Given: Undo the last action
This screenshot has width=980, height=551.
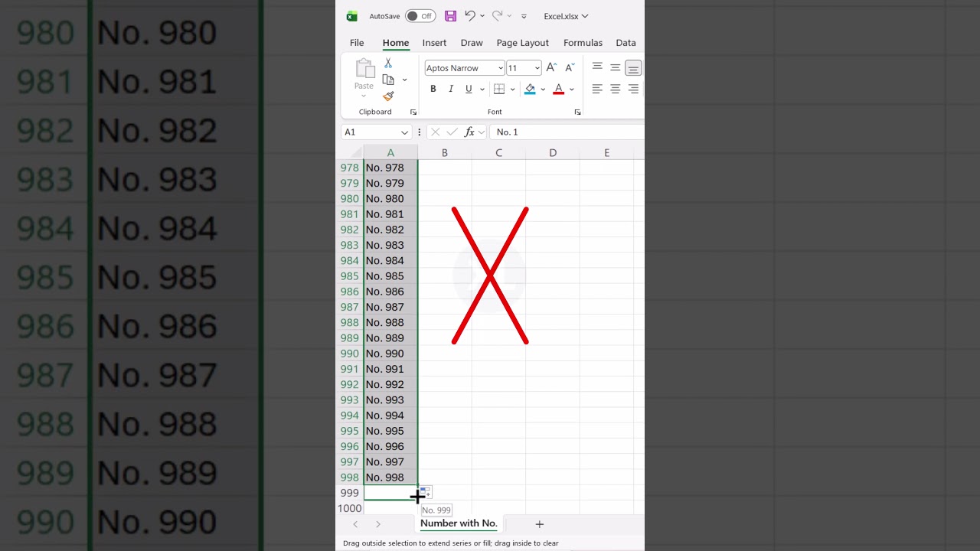Looking at the screenshot, I should tap(469, 15).
